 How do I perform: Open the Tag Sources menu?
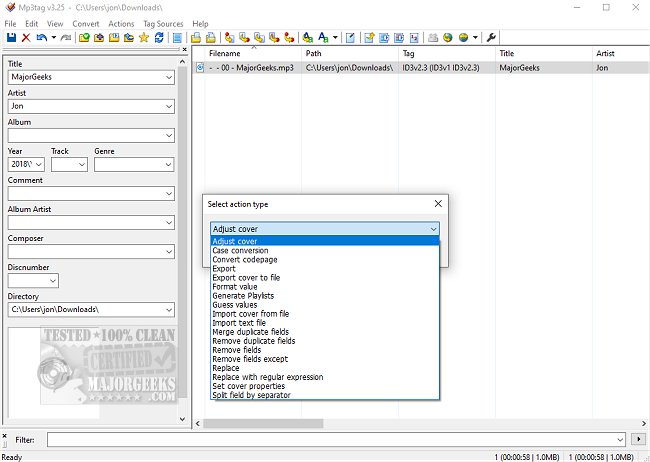163,23
